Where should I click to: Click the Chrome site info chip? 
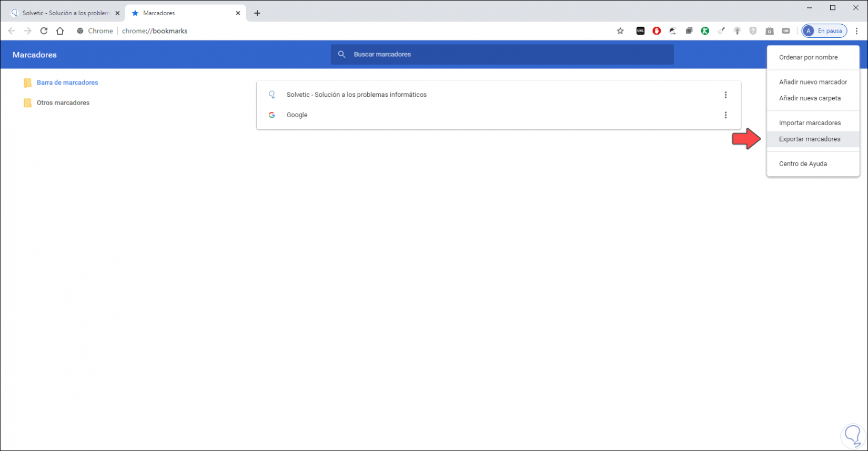95,31
